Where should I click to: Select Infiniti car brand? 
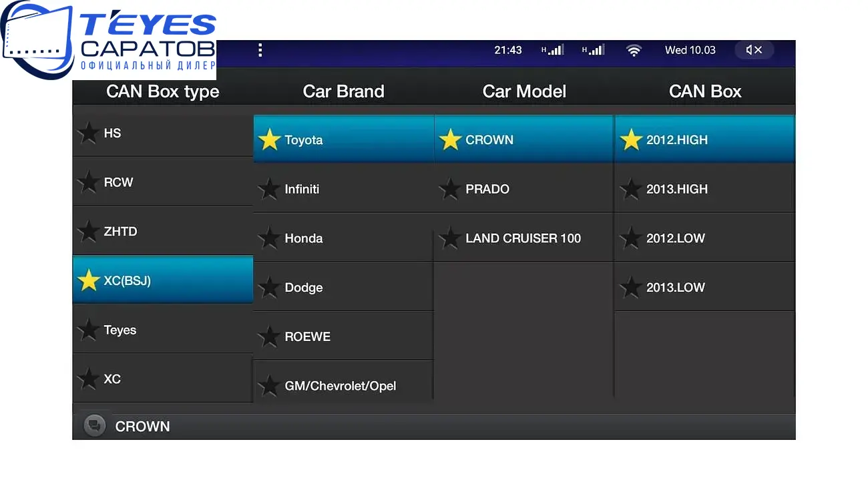[x=344, y=189]
